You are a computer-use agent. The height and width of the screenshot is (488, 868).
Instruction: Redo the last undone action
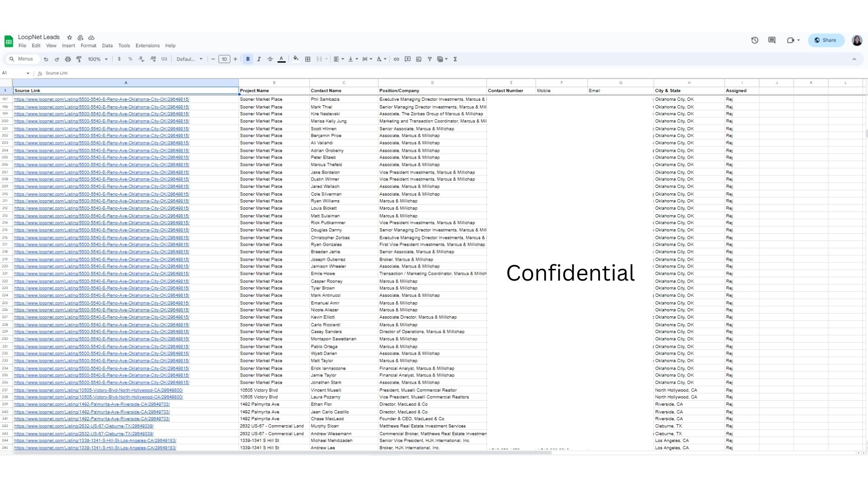[57, 59]
